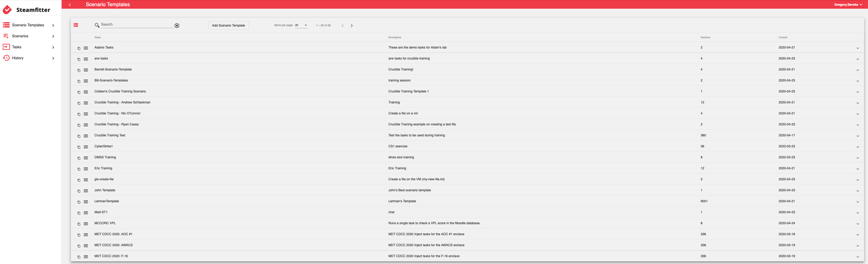Viewport: 868px width, 264px height.
Task: Collapse the sidebar with the back arrow
Action: coord(70,5)
